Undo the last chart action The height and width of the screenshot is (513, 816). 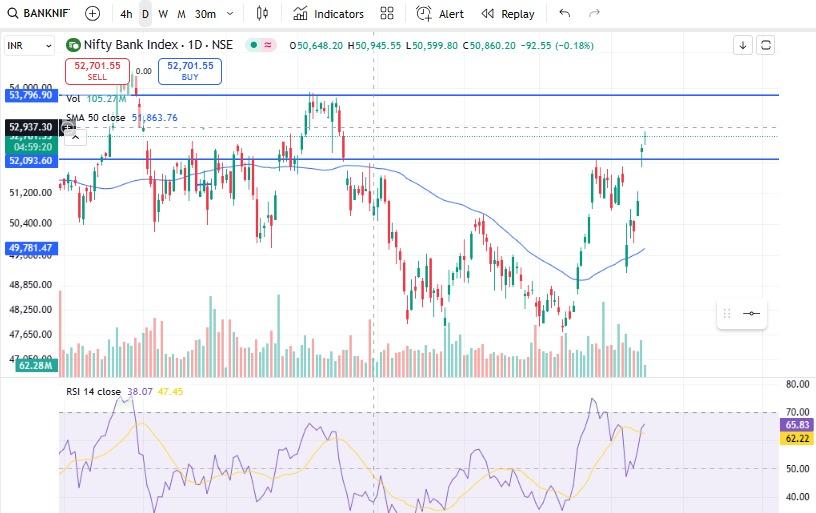pyautogui.click(x=565, y=14)
